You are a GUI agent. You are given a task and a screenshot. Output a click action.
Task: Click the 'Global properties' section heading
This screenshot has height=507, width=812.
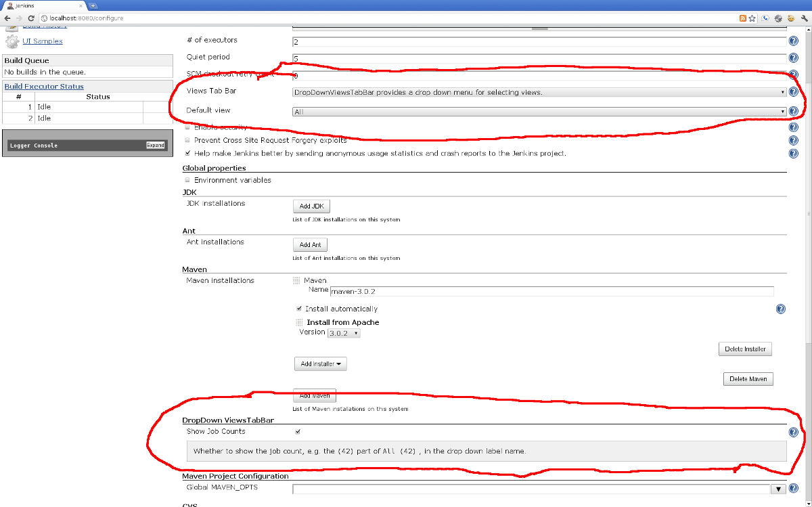coord(214,168)
